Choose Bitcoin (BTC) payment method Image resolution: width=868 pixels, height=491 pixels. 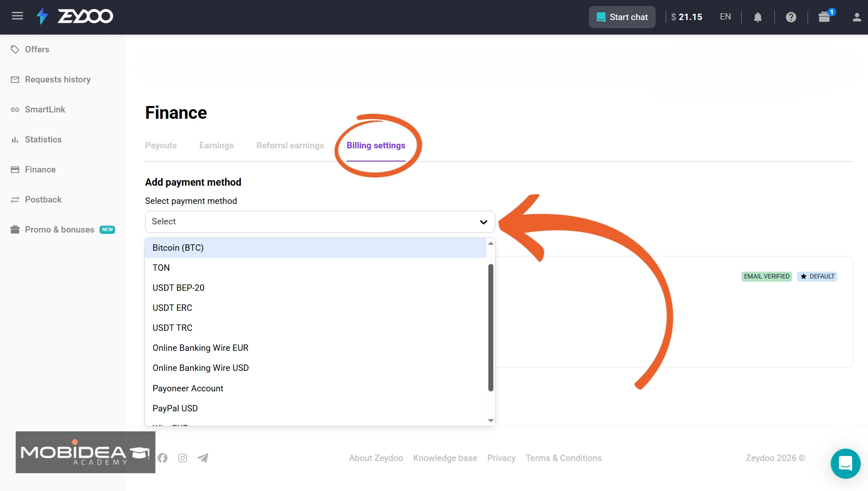coord(316,248)
